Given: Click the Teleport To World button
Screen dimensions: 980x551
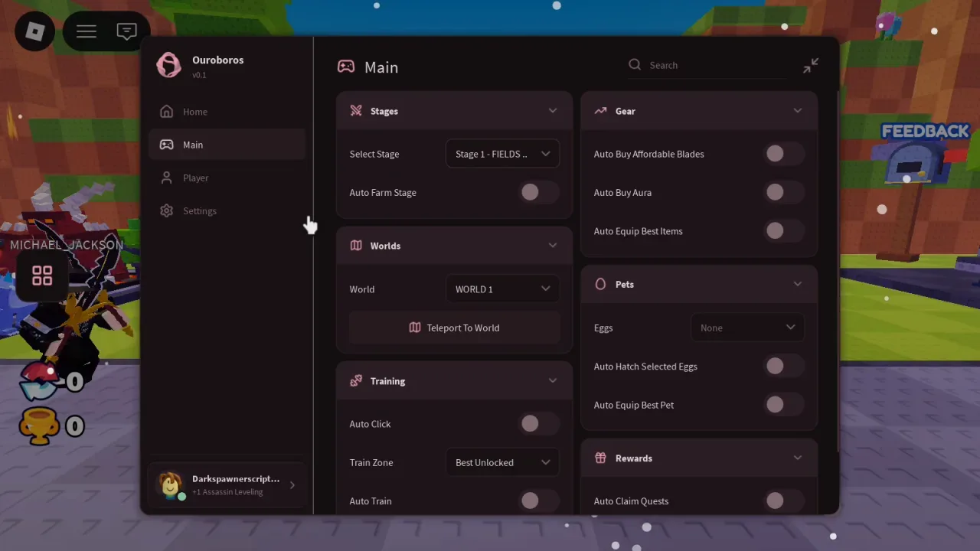Looking at the screenshot, I should click(455, 328).
